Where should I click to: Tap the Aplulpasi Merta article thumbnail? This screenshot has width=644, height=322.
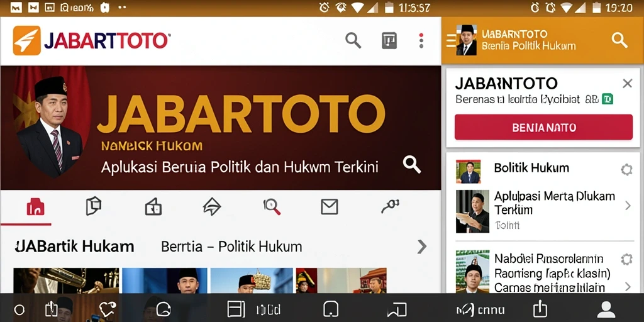click(472, 211)
